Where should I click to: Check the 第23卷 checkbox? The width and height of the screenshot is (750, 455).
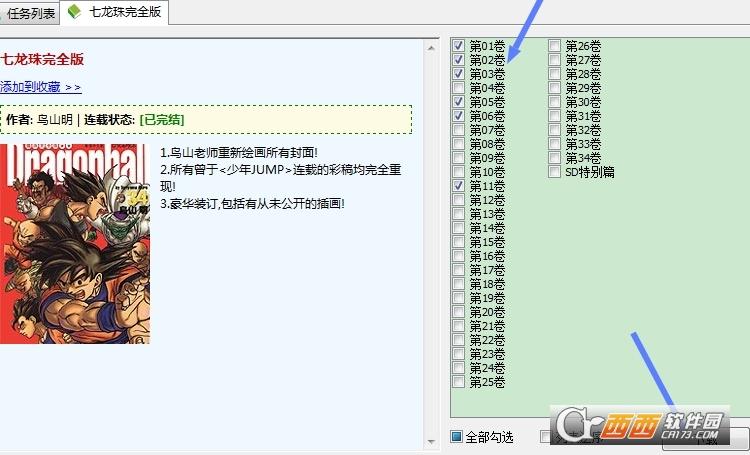click(x=458, y=354)
